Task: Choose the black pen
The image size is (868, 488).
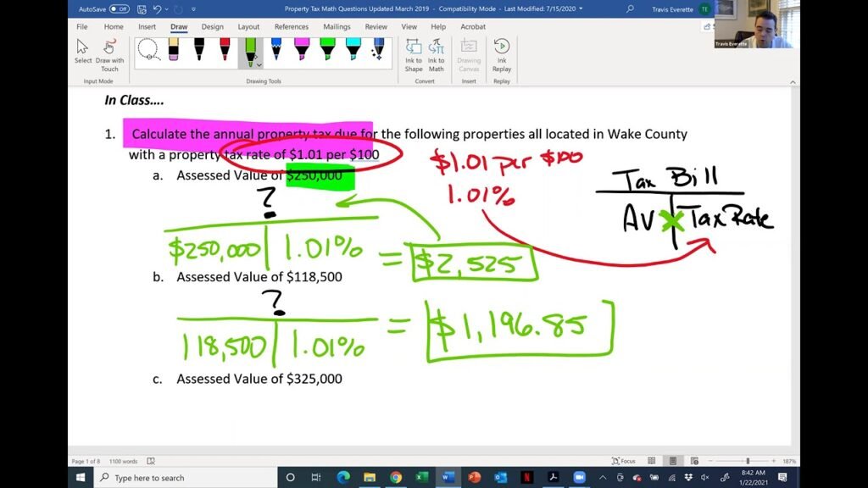Action: click(x=199, y=51)
